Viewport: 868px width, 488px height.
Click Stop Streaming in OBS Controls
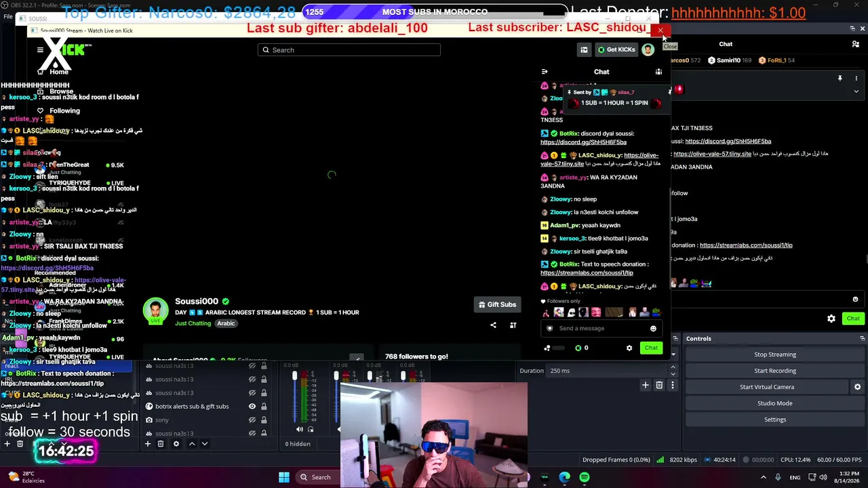[x=775, y=354]
